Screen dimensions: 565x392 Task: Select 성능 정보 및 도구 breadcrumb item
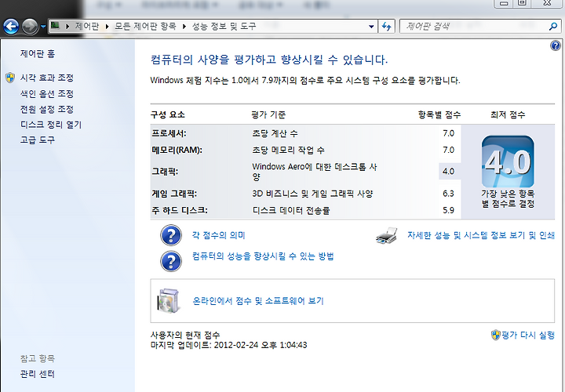click(224, 27)
